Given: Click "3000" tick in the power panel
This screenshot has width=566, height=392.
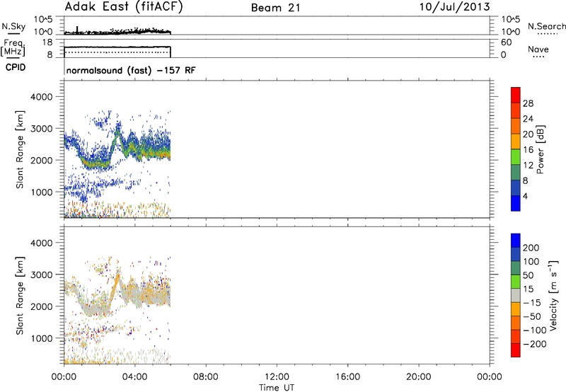Looking at the screenshot, I should tap(42, 129).
